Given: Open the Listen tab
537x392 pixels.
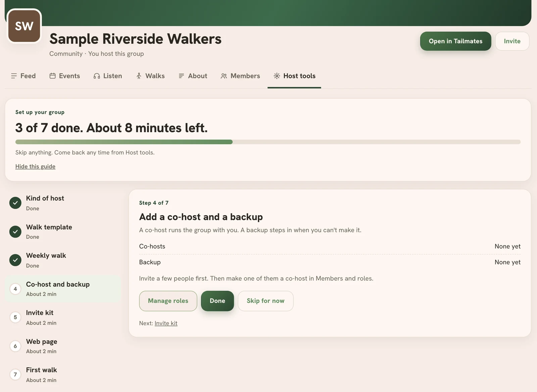Looking at the screenshot, I should click(108, 76).
